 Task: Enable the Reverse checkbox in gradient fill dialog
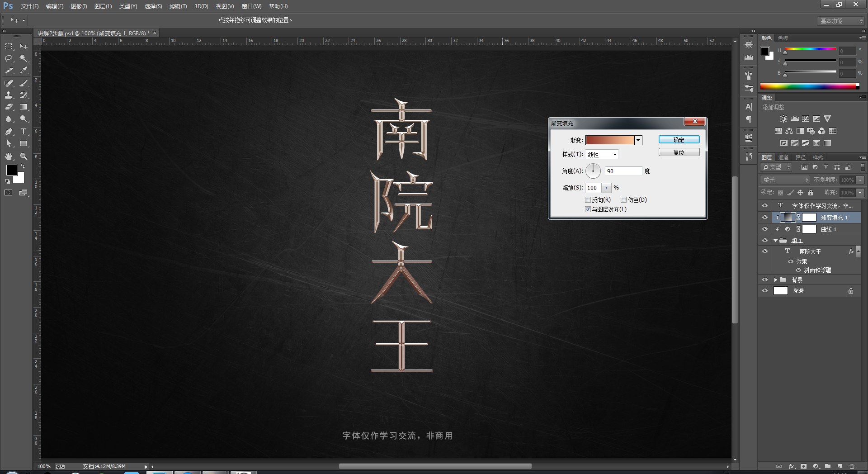588,200
